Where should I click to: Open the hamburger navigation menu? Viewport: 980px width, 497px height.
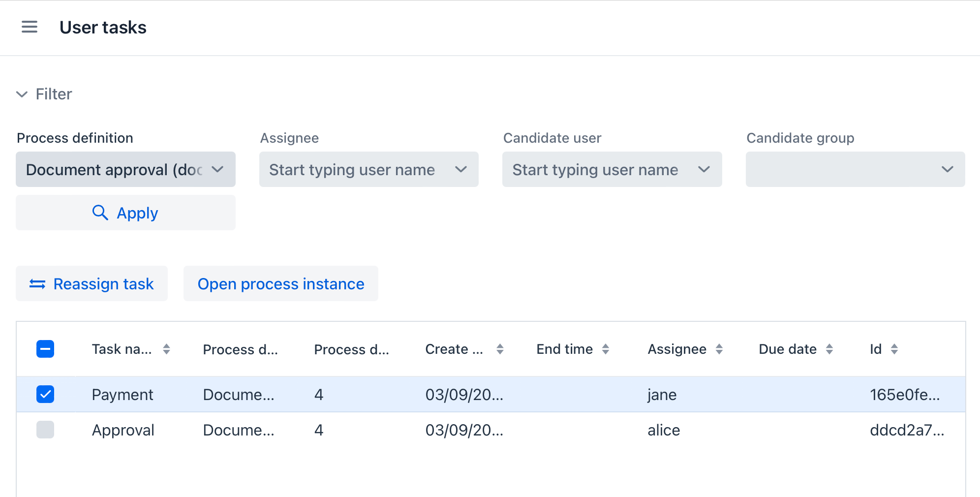click(x=30, y=27)
